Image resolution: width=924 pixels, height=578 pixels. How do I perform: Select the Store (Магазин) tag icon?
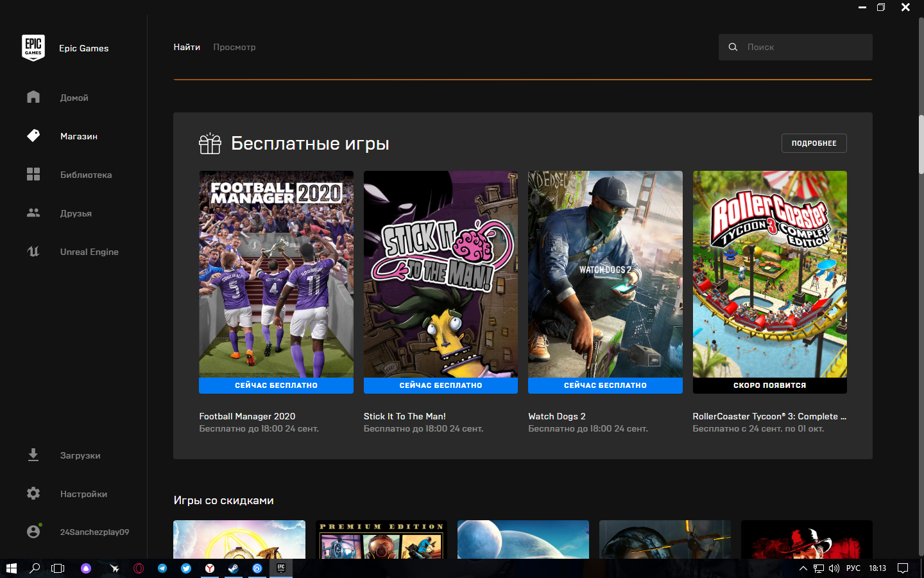pos(33,136)
